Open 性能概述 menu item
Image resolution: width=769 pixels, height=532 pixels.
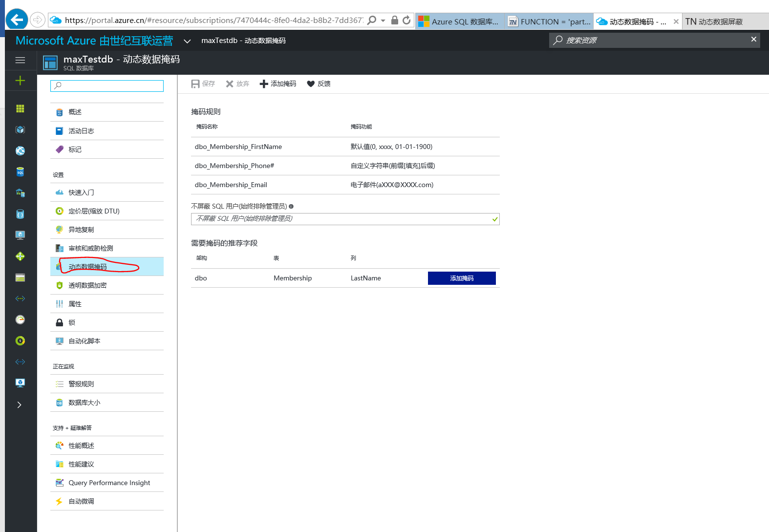click(107, 446)
